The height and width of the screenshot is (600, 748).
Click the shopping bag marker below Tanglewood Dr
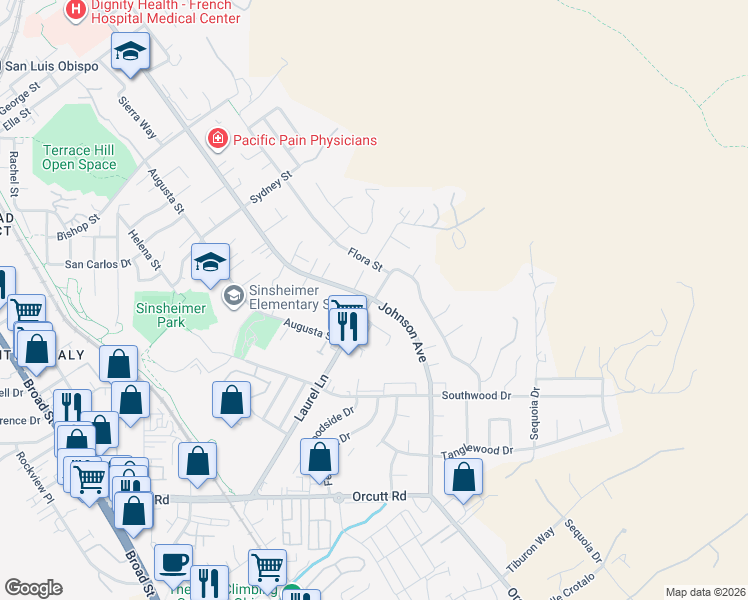pyautogui.click(x=463, y=480)
